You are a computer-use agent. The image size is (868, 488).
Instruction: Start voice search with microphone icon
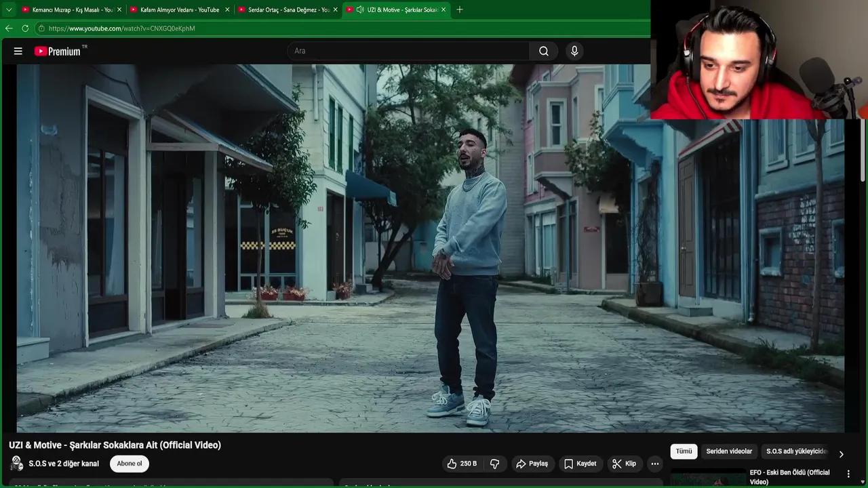click(574, 51)
